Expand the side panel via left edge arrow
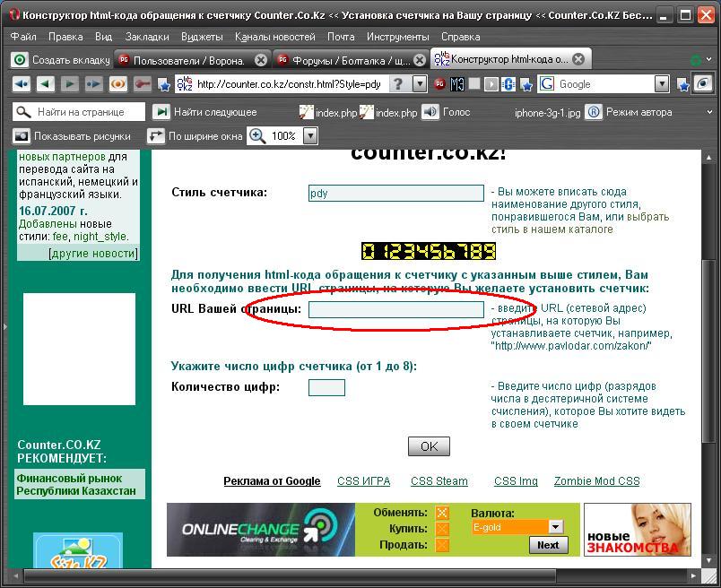This screenshot has width=721, height=588. pos(4,327)
